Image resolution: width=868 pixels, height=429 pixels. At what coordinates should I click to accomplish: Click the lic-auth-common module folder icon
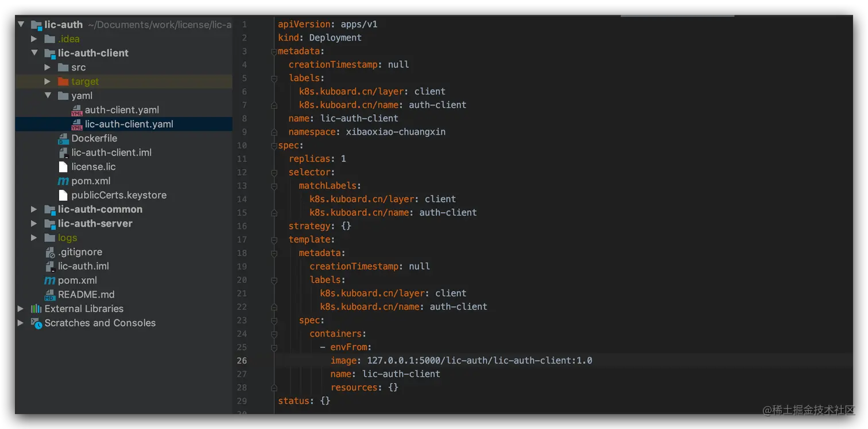point(50,210)
